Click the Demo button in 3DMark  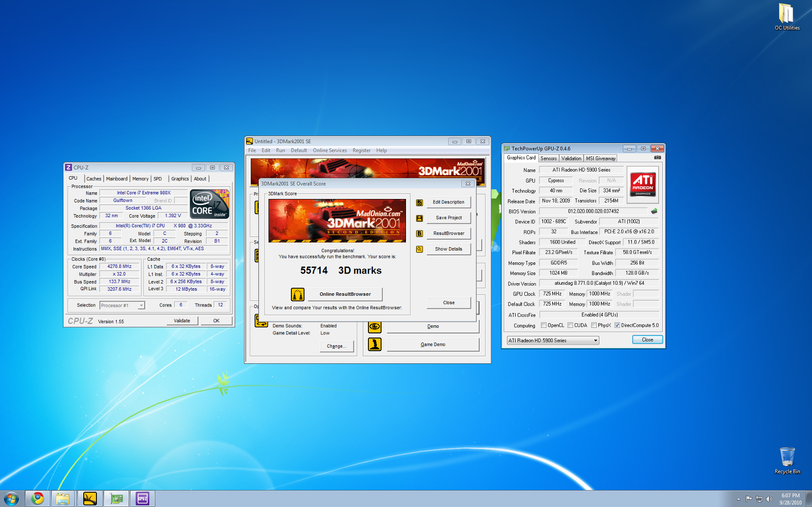[433, 326]
